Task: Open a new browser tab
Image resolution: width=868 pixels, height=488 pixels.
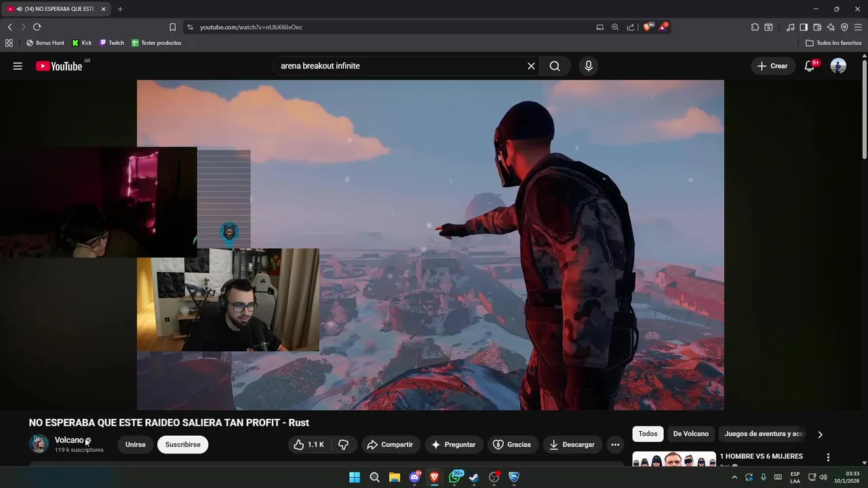Action: [x=120, y=9]
